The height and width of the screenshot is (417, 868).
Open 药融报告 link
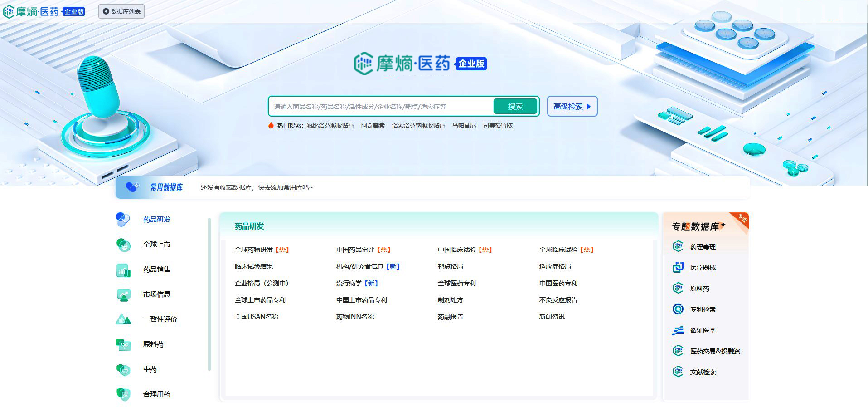click(x=450, y=317)
